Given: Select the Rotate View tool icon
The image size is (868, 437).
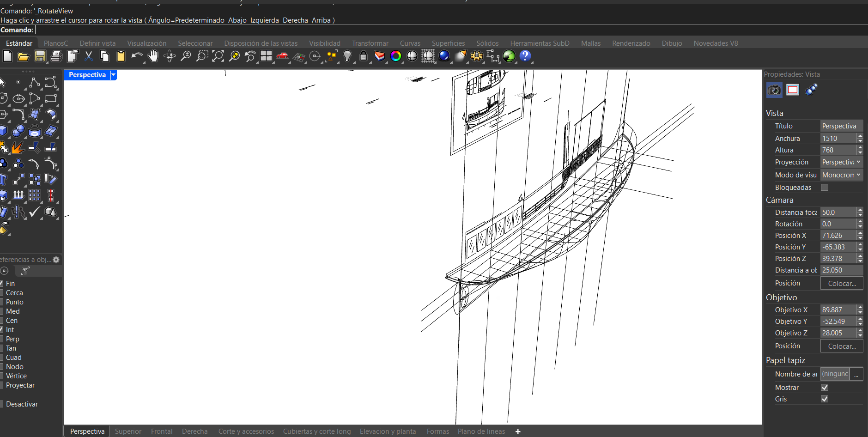Looking at the screenshot, I should click(x=170, y=56).
